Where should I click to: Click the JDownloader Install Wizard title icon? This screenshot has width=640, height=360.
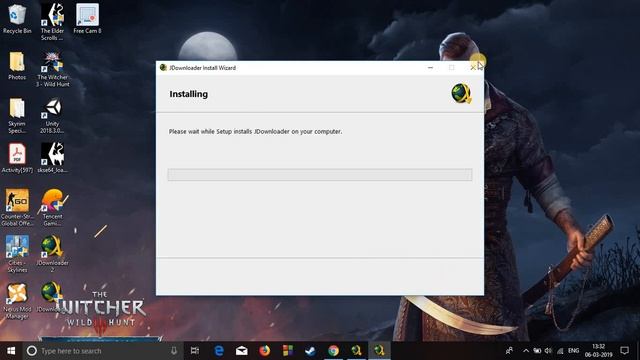(x=163, y=68)
